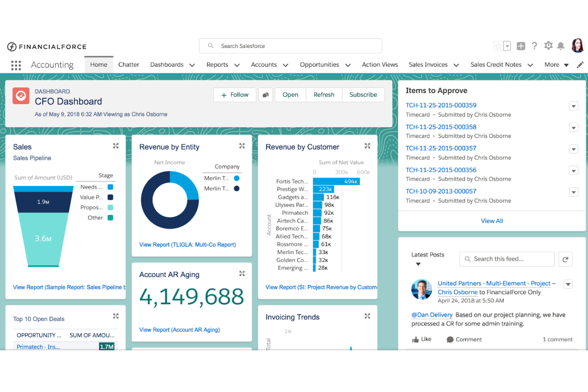Screen dimensions: 588x392
Task: Open the More navigation menu
Action: (556, 65)
